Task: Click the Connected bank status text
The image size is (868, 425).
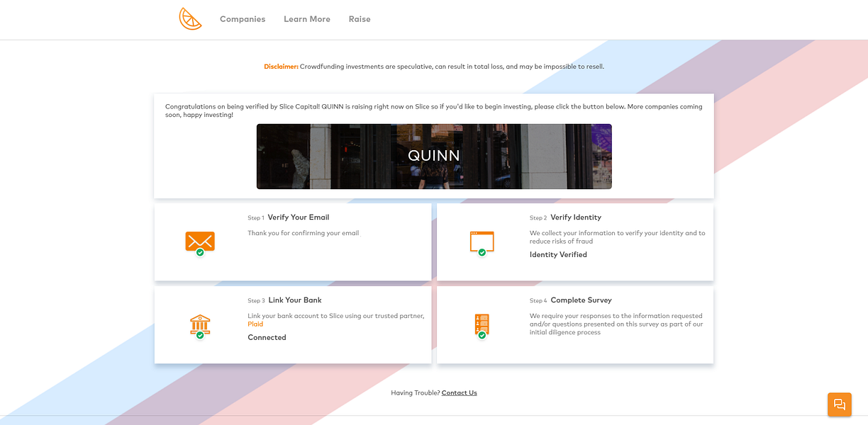Action: click(267, 338)
